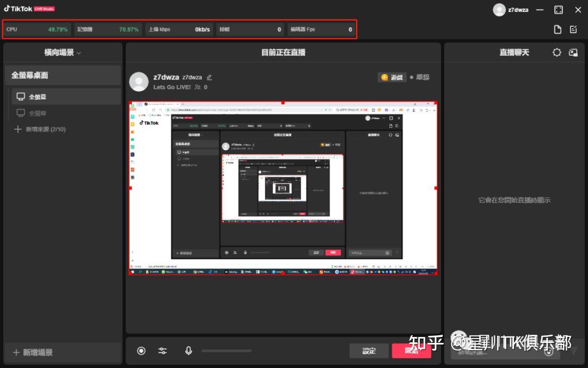This screenshot has height=368, width=588.
Task: Click the 離線 offline status indicator
Action: pos(420,77)
